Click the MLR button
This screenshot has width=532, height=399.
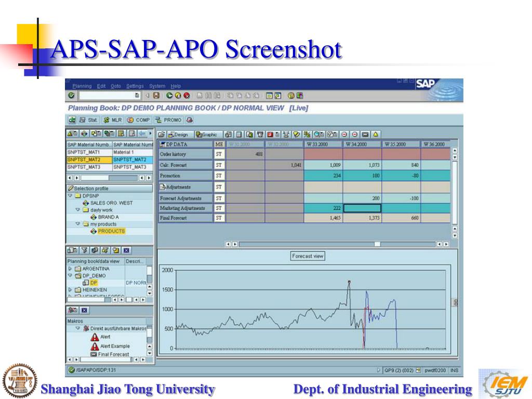pyautogui.click(x=113, y=120)
